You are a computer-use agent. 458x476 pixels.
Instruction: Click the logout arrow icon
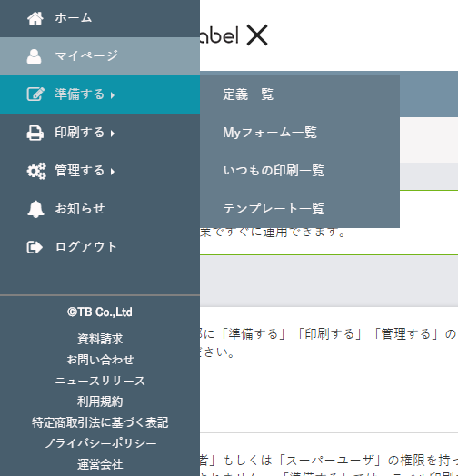35,247
